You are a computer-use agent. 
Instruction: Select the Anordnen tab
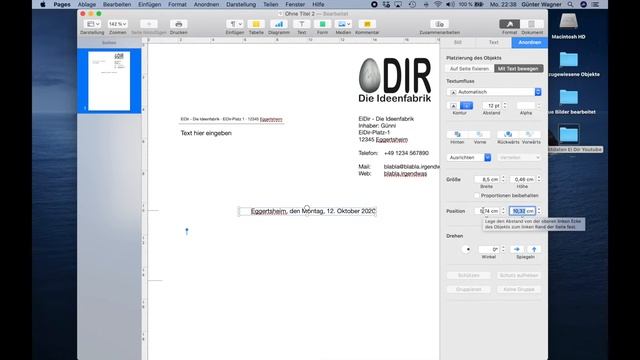529,42
